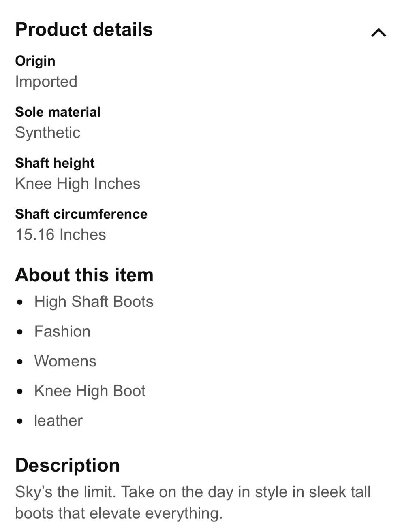Click the Fashion bullet item
This screenshot has width=415, height=532.
coord(62,332)
